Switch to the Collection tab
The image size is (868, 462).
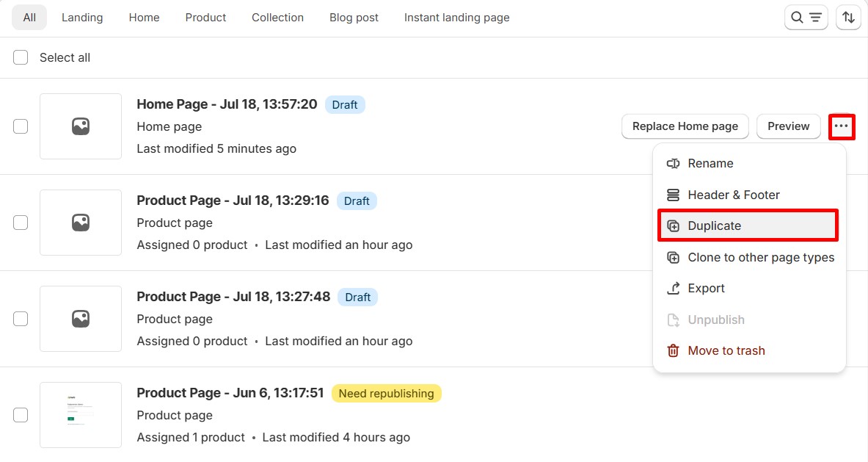tap(277, 18)
